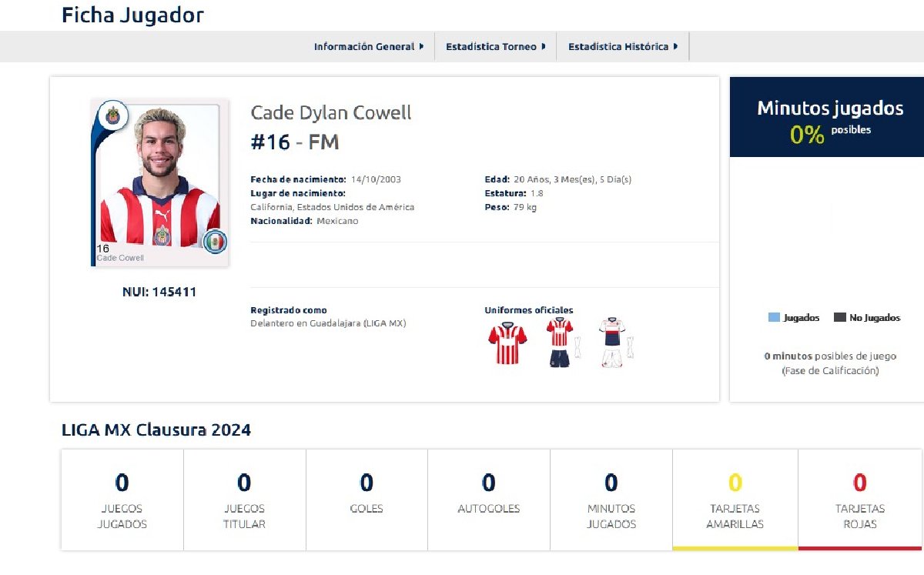
Task: Click the Juegos Jugados stat box
Action: tap(122, 500)
